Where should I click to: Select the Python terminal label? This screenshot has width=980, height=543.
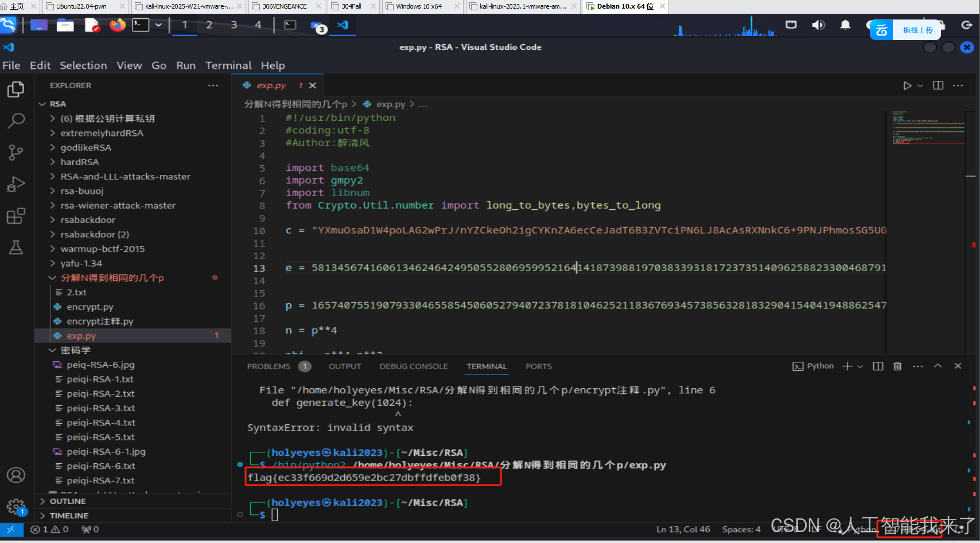[x=813, y=366]
